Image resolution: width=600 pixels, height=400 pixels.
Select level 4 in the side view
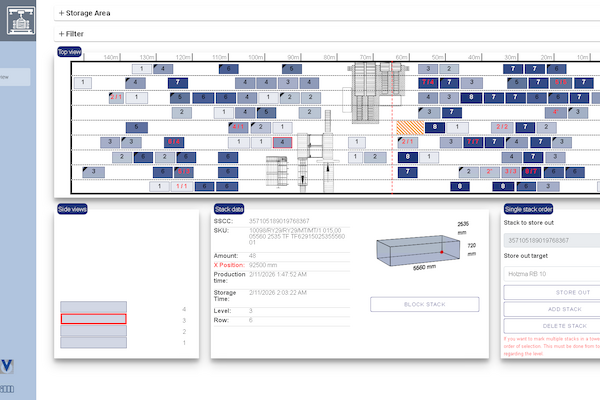93,308
